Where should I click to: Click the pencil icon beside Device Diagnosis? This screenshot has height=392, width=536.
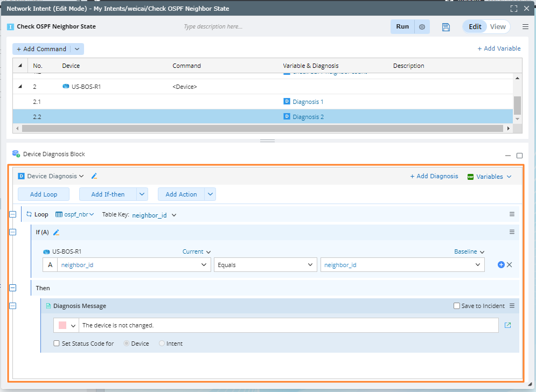[x=94, y=176]
